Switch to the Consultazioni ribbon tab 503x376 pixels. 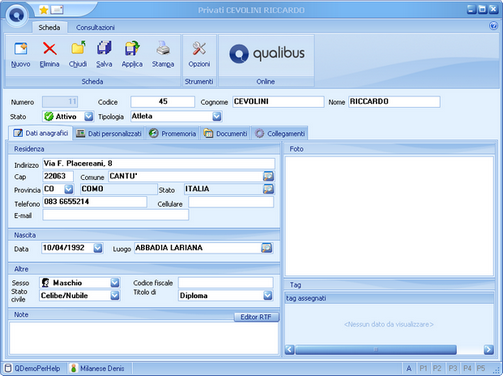point(95,27)
